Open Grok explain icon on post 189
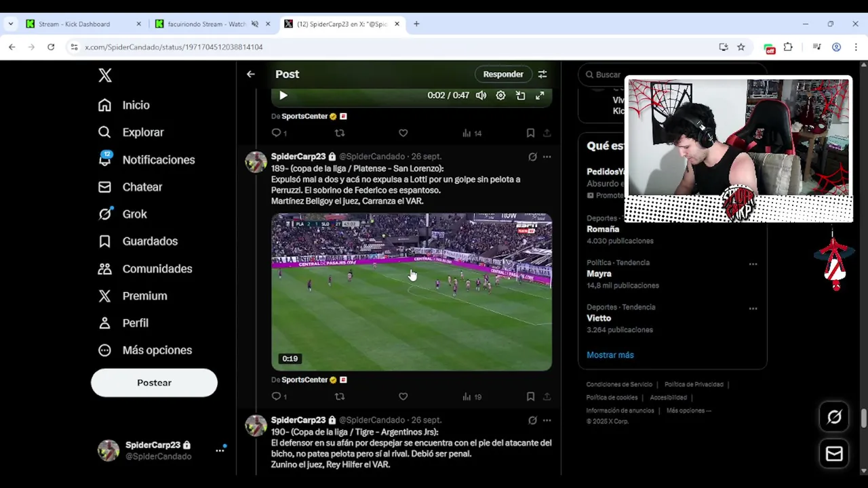This screenshot has width=868, height=488. (x=532, y=157)
